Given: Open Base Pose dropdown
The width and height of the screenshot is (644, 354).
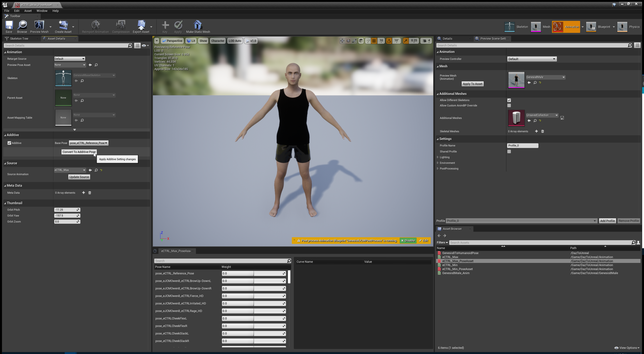Looking at the screenshot, I should tap(89, 143).
